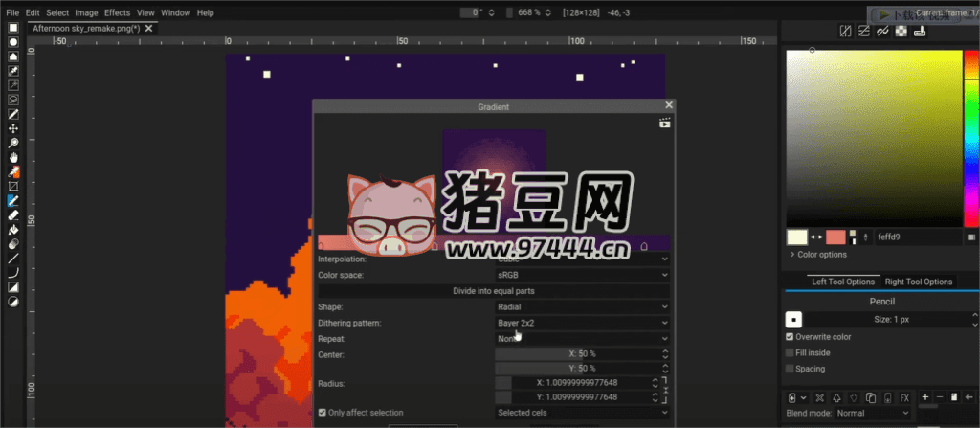Viewport: 980px width, 428px height.
Task: Toggle horizontal mirroring icon
Action: (x=845, y=32)
